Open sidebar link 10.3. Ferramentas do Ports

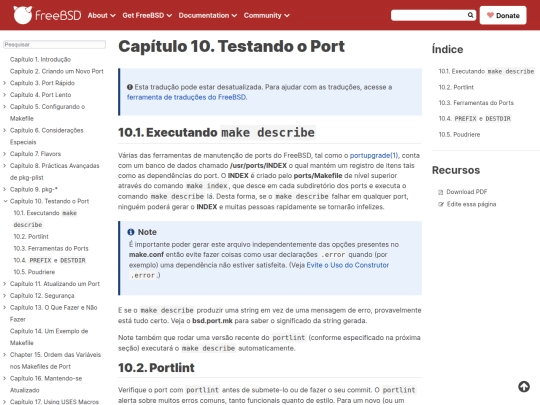coord(51,248)
